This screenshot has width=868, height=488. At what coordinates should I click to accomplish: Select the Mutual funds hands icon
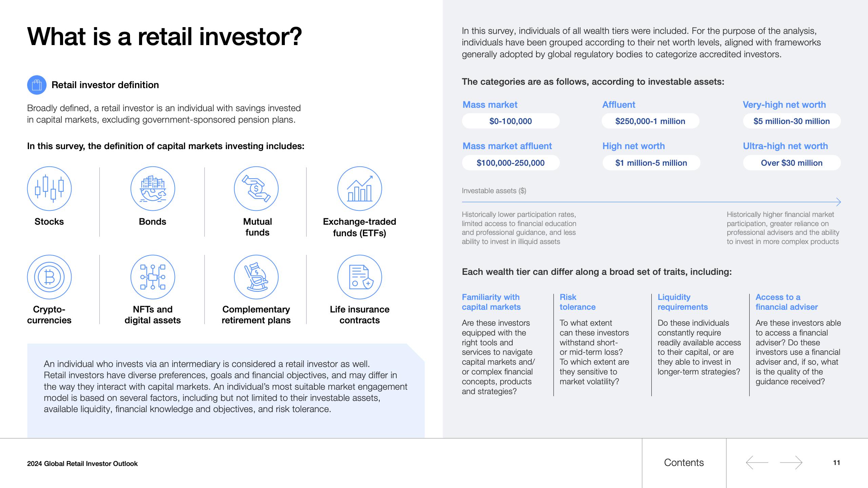click(256, 188)
